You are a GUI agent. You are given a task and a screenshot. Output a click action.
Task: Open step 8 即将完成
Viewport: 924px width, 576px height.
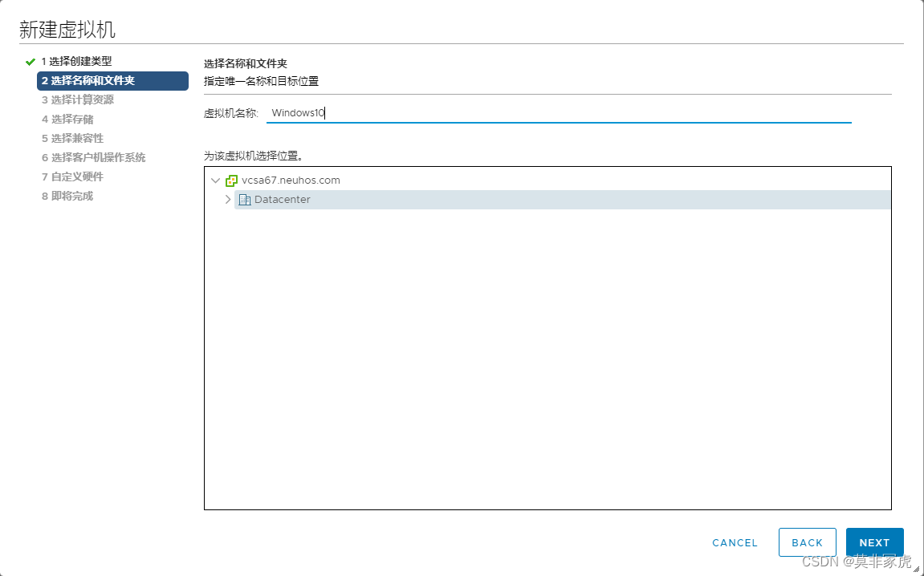click(x=67, y=196)
